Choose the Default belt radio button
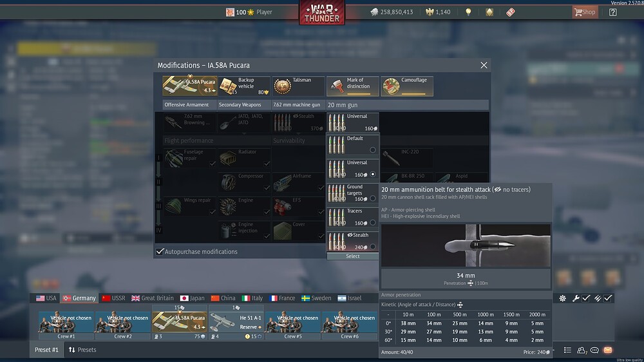644x362 pixels. [x=372, y=150]
